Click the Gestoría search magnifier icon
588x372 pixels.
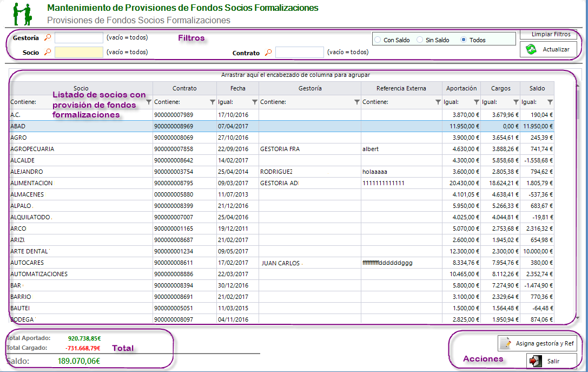click(x=48, y=37)
